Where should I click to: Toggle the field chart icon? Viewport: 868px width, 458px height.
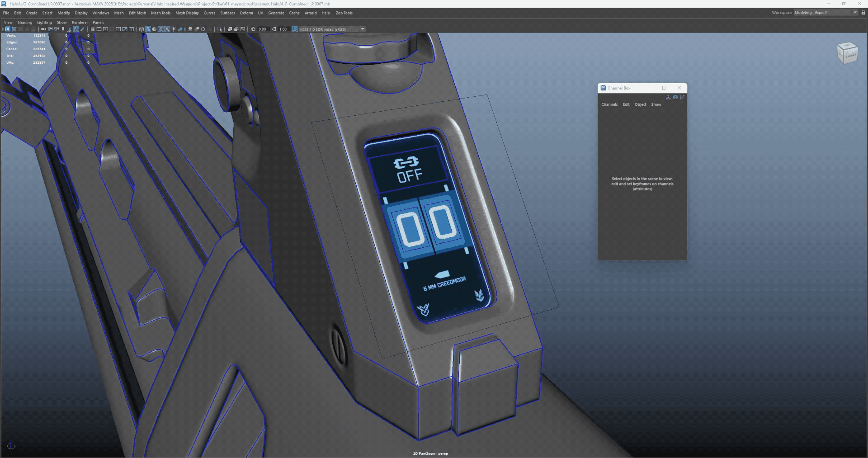(x=118, y=29)
